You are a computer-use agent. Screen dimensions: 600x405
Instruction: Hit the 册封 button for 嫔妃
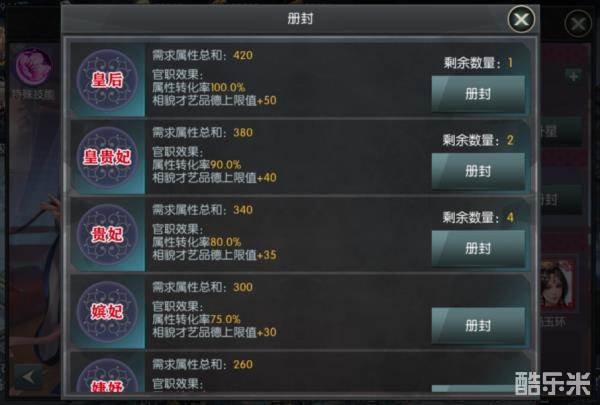point(478,326)
